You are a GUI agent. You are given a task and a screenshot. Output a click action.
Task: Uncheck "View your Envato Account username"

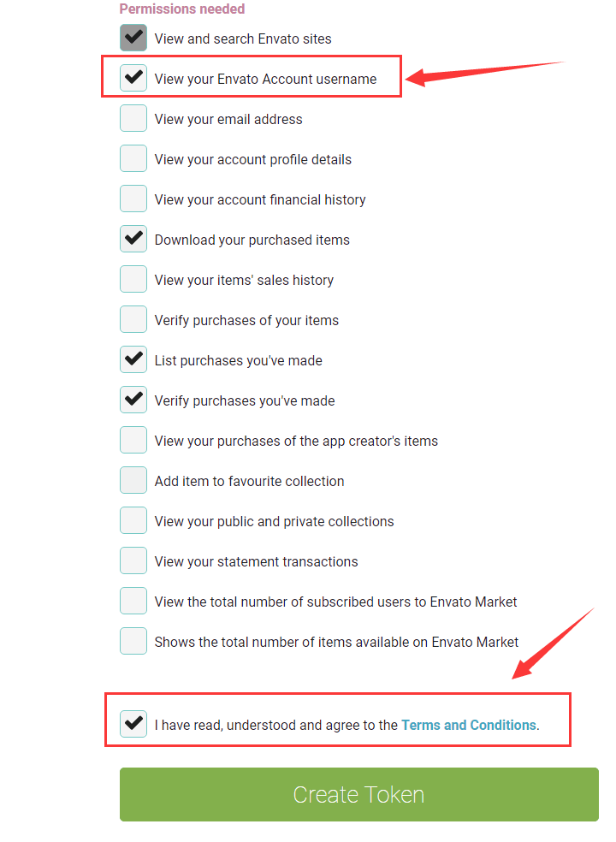coord(133,78)
